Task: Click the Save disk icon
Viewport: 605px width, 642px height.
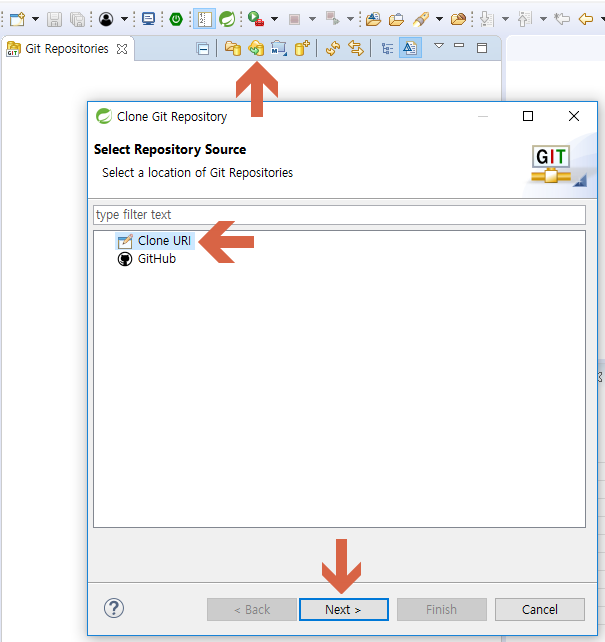Action: 54,19
